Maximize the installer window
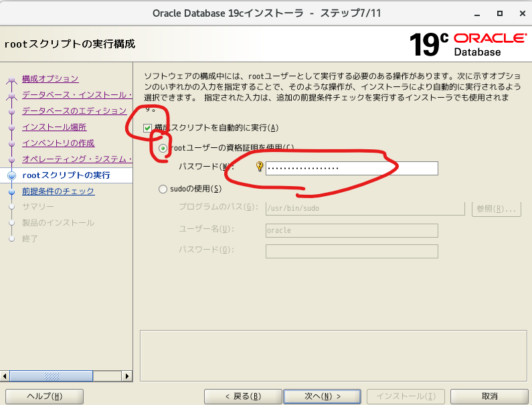Viewport: 532px width, 405px height. tap(499, 13)
